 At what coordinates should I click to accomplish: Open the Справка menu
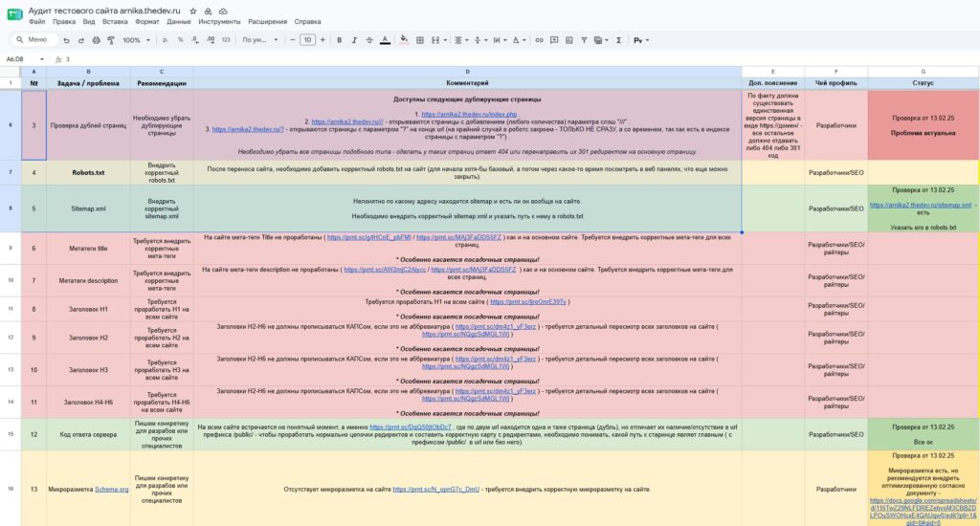307,21
